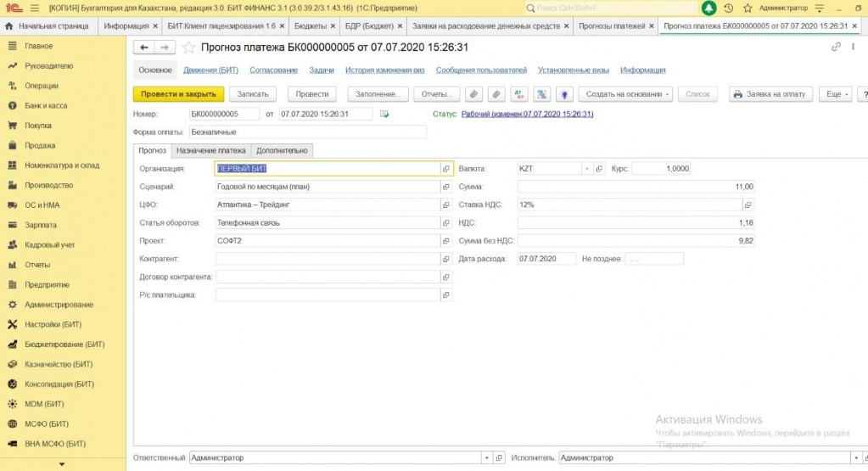868x471 pixels.
Task: Copy document link via the chain icon
Action: [x=836, y=48]
